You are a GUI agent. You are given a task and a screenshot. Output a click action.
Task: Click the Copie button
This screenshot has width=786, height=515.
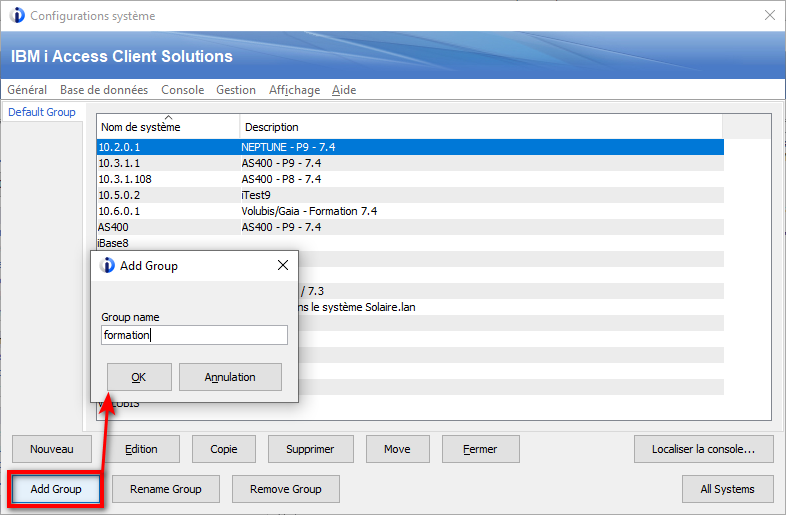(224, 449)
